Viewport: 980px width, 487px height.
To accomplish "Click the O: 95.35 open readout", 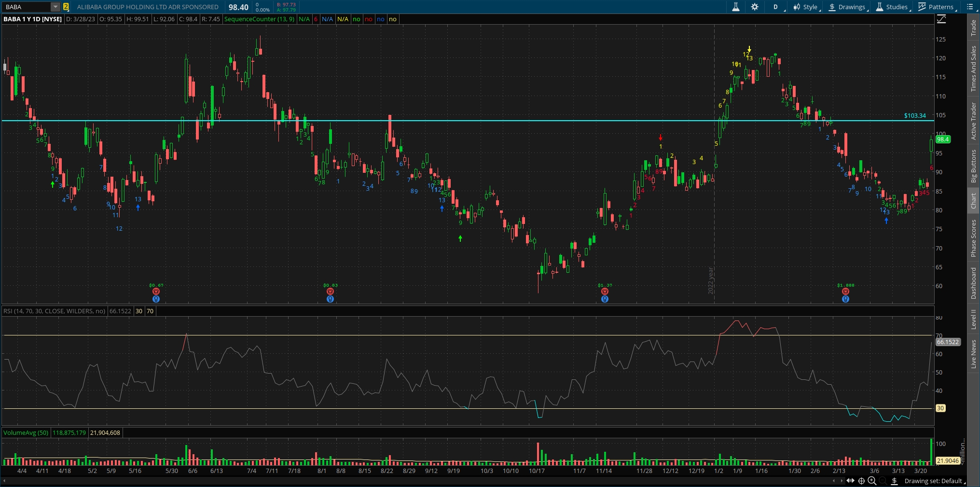I will coord(110,19).
